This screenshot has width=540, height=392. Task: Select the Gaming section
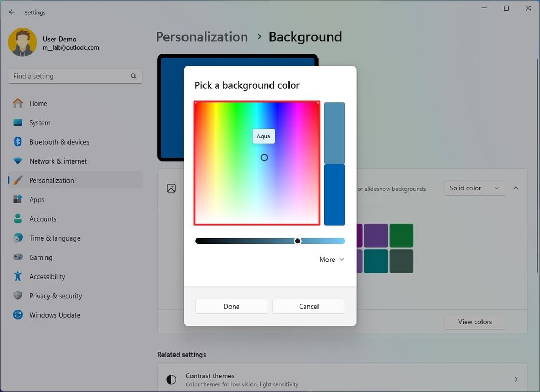point(41,257)
